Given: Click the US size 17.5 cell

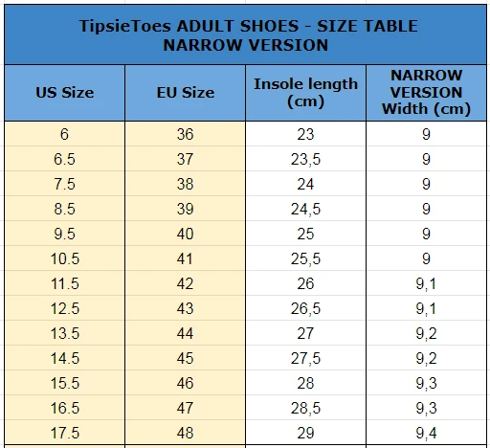Looking at the screenshot, I should click(x=65, y=433).
